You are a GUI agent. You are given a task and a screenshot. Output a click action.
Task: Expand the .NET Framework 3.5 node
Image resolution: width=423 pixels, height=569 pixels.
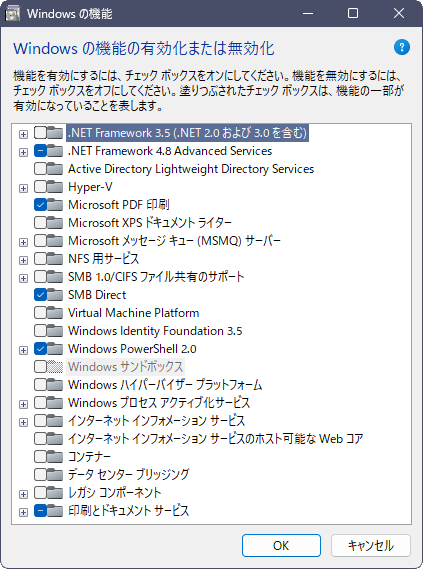(24, 134)
